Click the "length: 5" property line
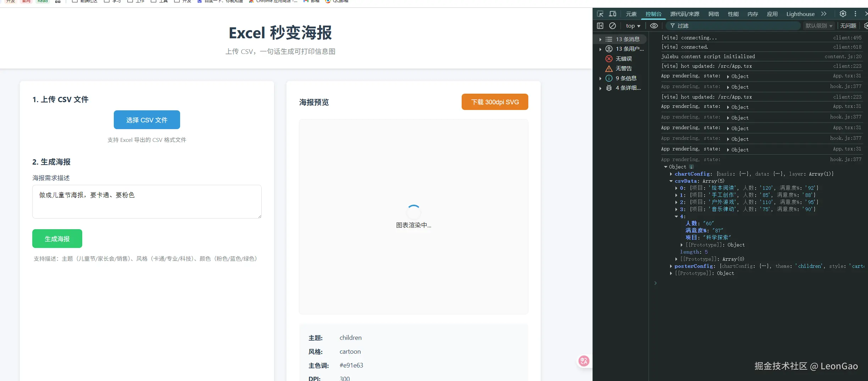 [694, 252]
